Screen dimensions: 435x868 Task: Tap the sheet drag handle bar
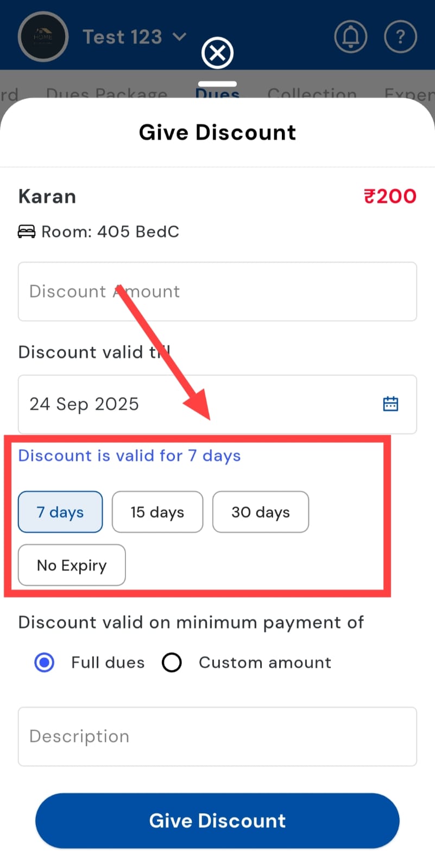[x=217, y=84]
